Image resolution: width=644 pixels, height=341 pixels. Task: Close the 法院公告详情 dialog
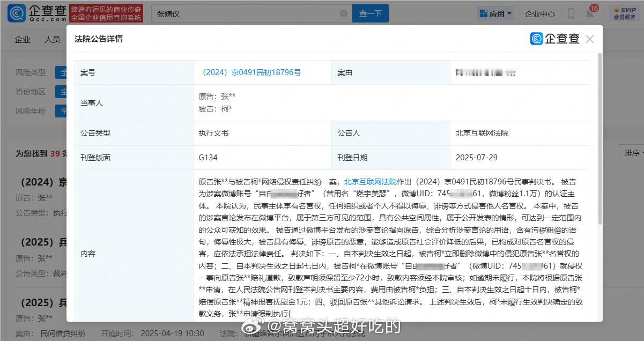(590, 39)
